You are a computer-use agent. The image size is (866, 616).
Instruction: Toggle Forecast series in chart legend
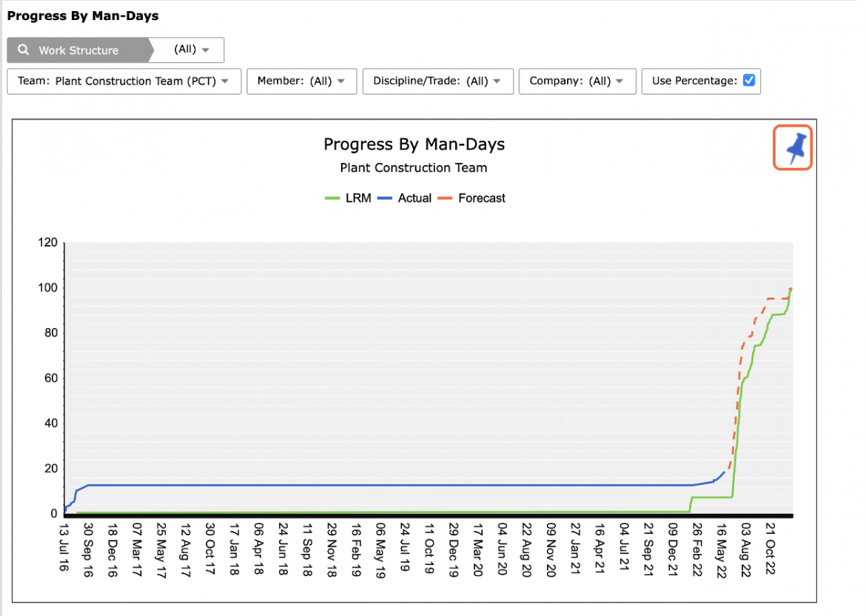point(471,198)
